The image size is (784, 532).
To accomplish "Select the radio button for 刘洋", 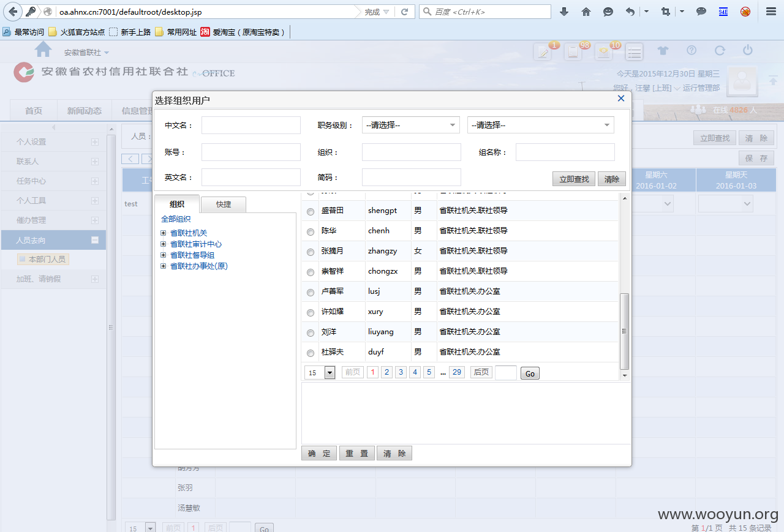I will tap(310, 332).
